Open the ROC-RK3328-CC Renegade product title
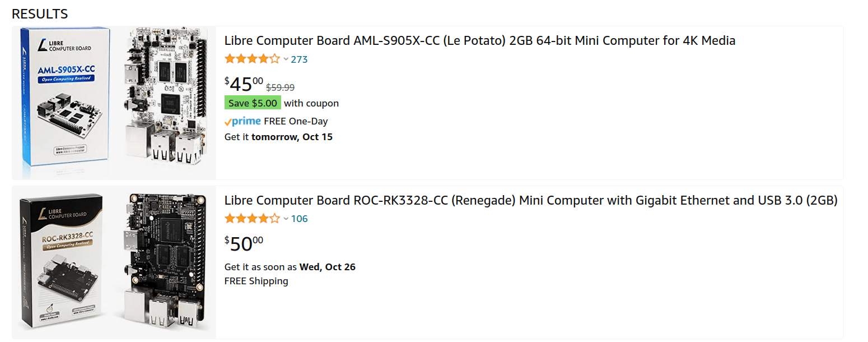 pyautogui.click(x=531, y=200)
